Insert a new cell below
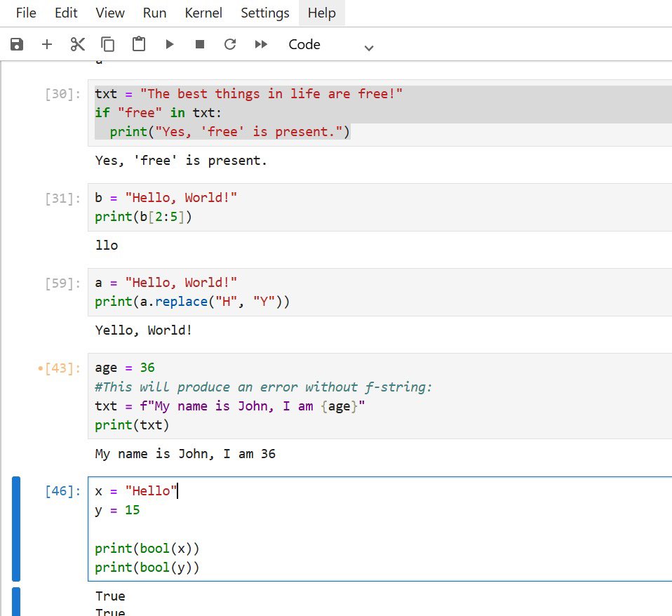672x616 pixels. click(46, 43)
